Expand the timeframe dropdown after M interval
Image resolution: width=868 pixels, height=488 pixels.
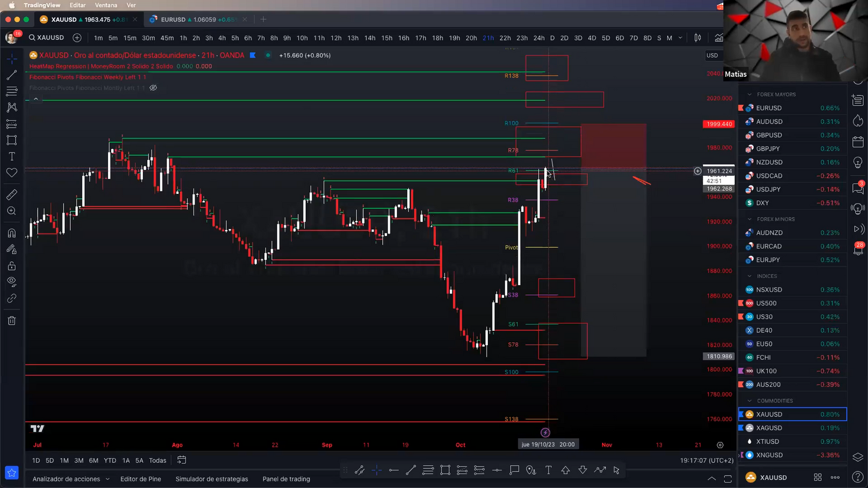click(680, 38)
